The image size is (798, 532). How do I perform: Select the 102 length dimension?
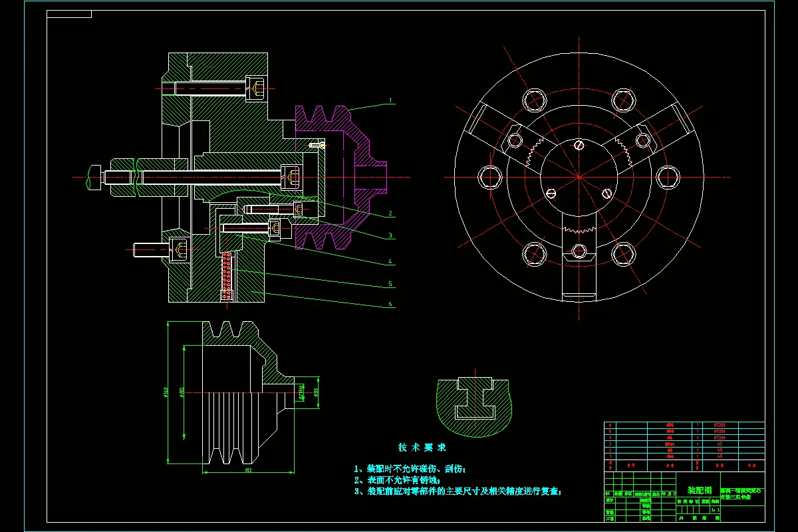[x=248, y=469]
